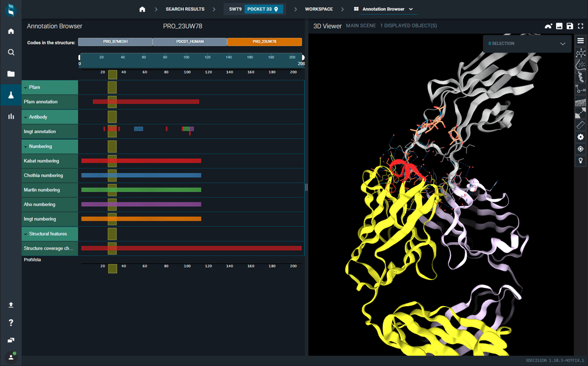Select the PRO_B7MEDH code tab
Viewport: 588px width, 366px height.
click(115, 42)
